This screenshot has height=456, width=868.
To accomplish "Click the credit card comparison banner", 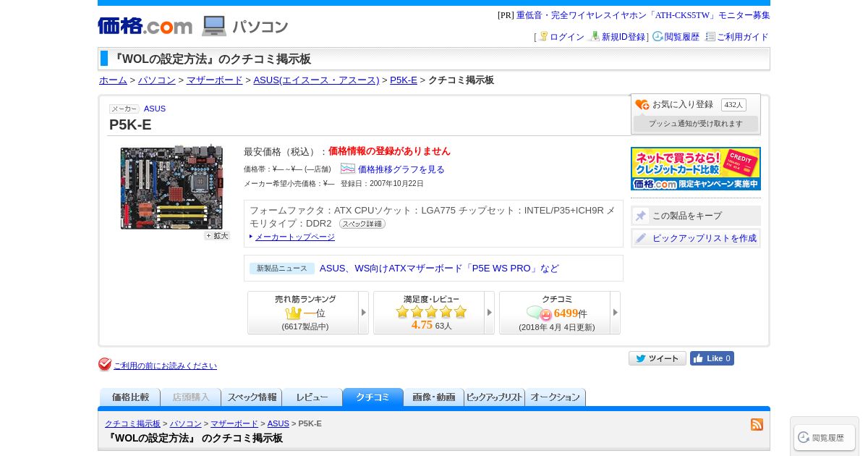I will pos(696,169).
